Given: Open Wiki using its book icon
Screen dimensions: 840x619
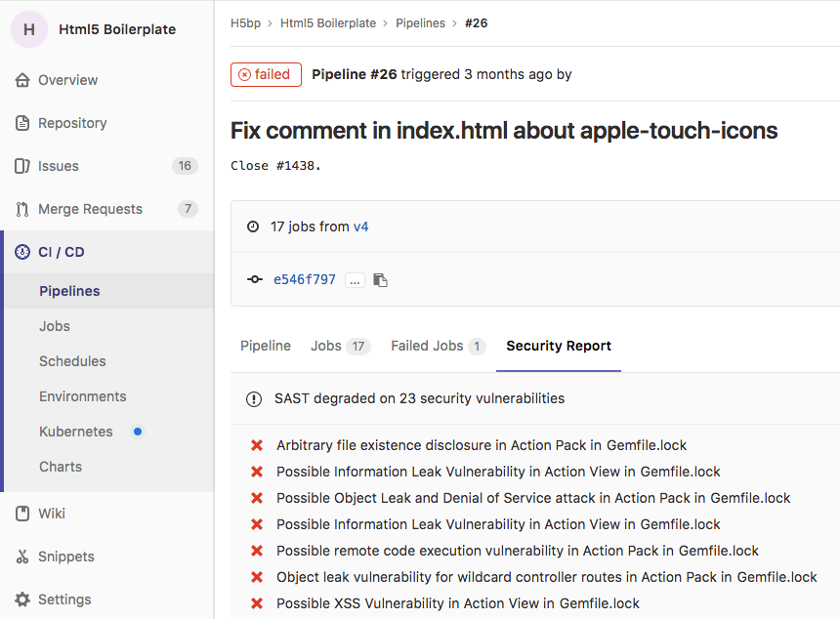Looking at the screenshot, I should click(22, 514).
